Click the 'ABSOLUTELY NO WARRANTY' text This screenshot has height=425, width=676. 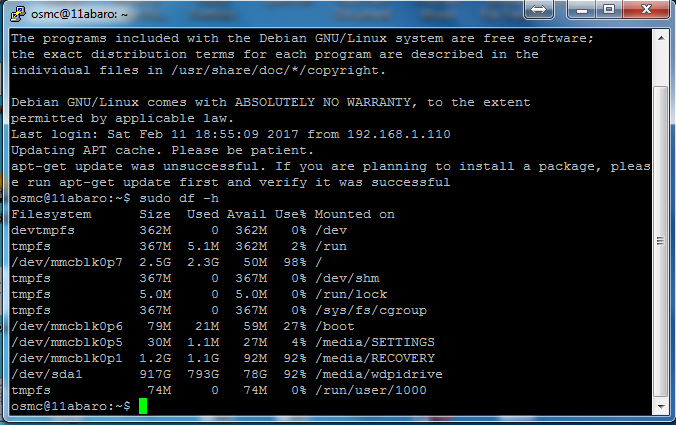click(325, 103)
